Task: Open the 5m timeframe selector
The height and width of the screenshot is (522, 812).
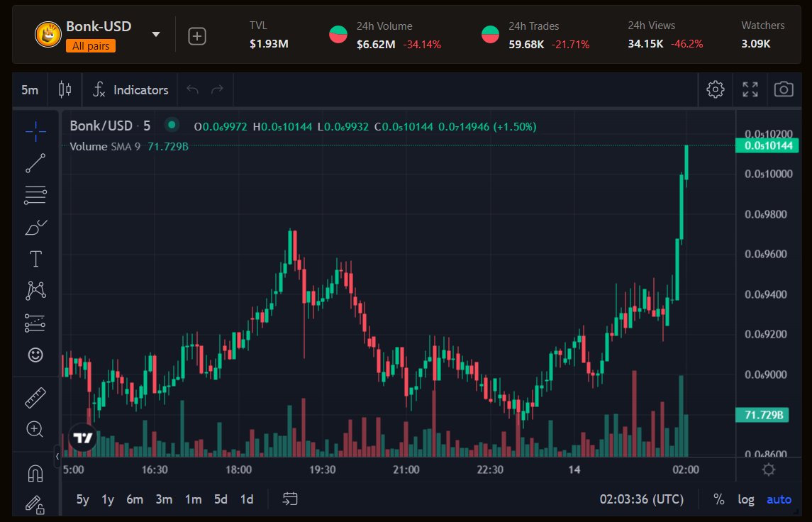Action: [x=30, y=89]
